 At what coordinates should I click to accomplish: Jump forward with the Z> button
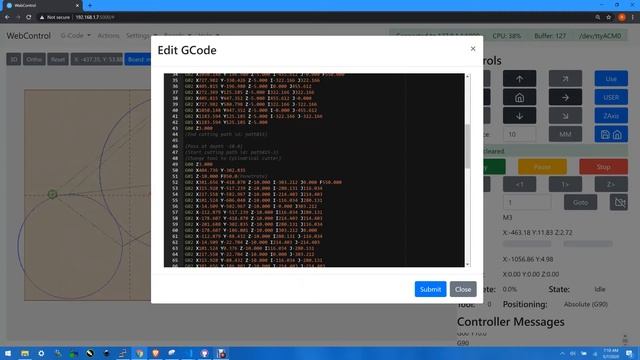click(611, 184)
